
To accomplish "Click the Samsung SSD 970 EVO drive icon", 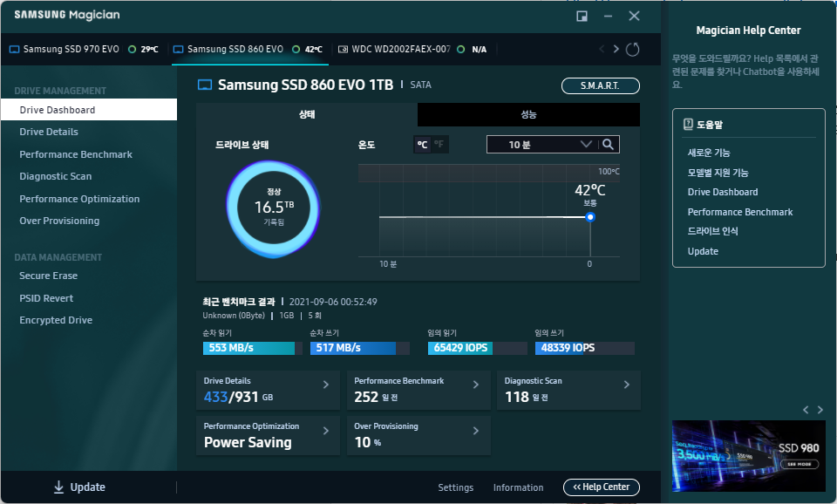I will click(15, 49).
